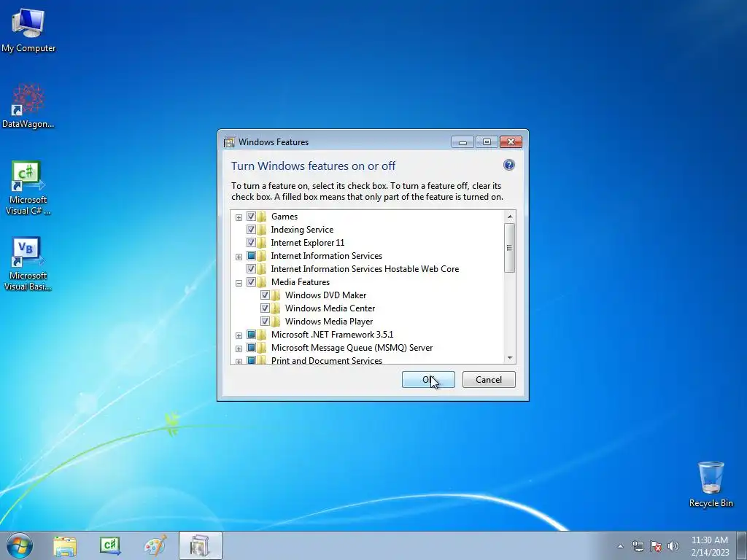
Task: Open Windows Explorer from the taskbar
Action: pyautogui.click(x=65, y=546)
